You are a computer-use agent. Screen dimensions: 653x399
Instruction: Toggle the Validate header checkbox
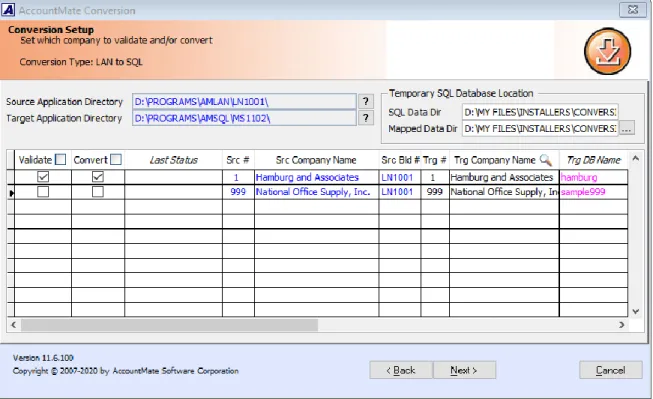60,160
